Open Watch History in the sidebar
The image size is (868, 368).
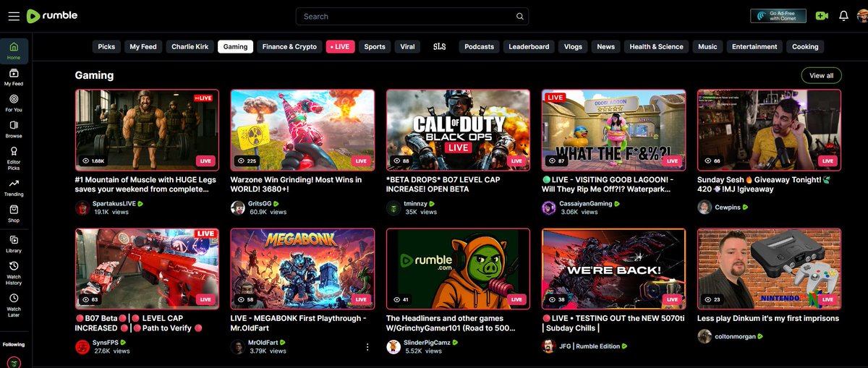coord(14,272)
